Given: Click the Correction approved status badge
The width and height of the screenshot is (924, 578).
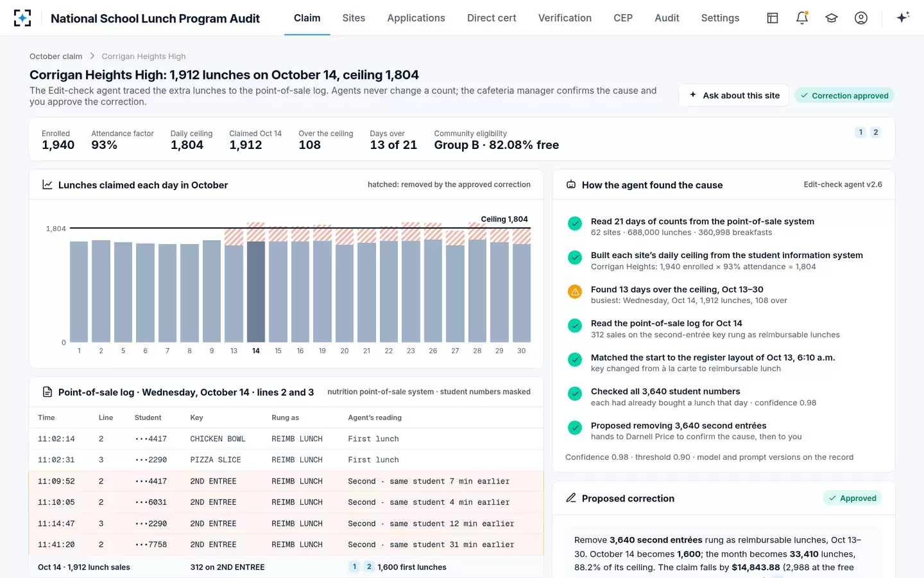Looking at the screenshot, I should point(844,96).
